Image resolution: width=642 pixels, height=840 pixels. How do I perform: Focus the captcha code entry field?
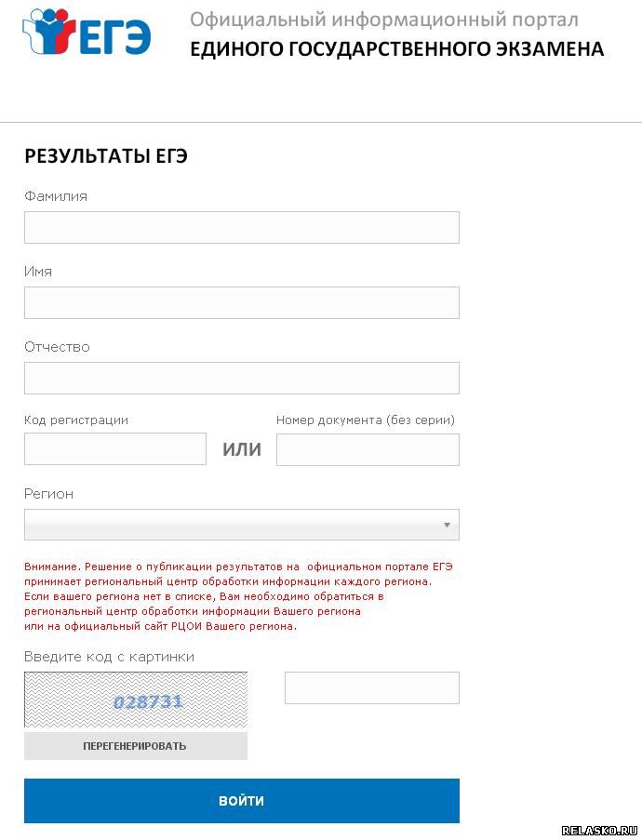click(x=371, y=687)
